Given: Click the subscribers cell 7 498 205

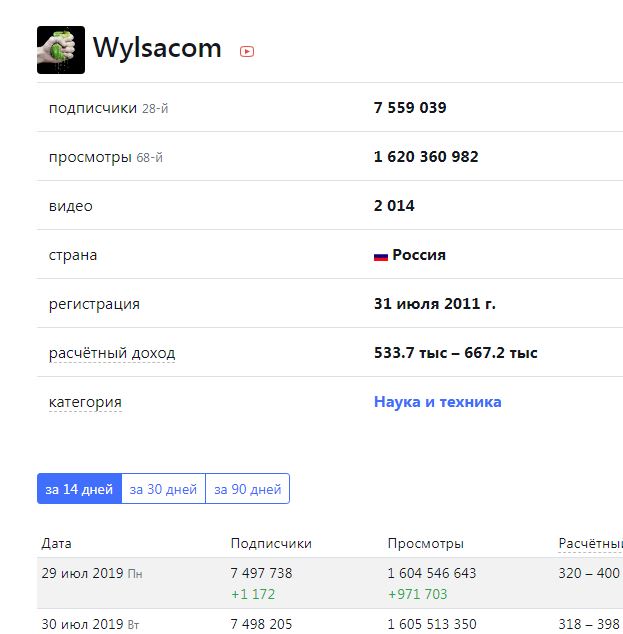Looking at the screenshot, I should [261, 624].
